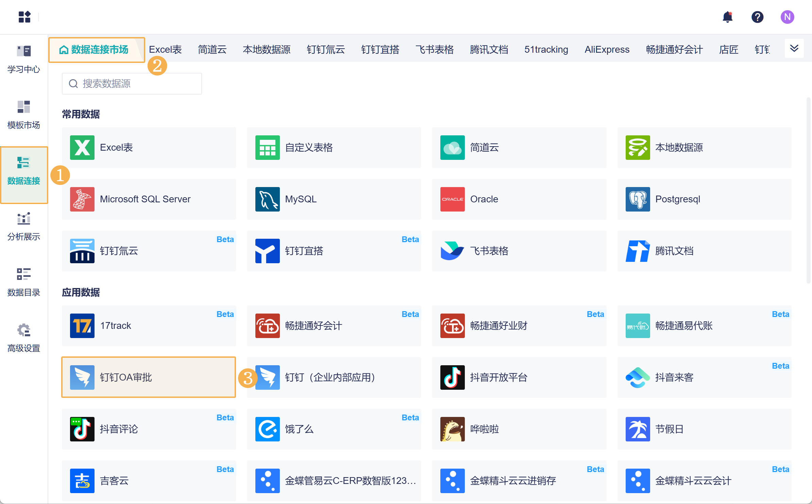Open the user avatar N menu

787,17
